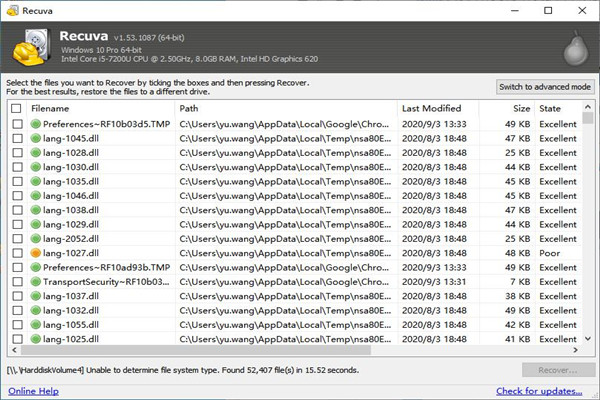
Task: Tick checkbox for lang-1045.dll
Action: (x=17, y=138)
